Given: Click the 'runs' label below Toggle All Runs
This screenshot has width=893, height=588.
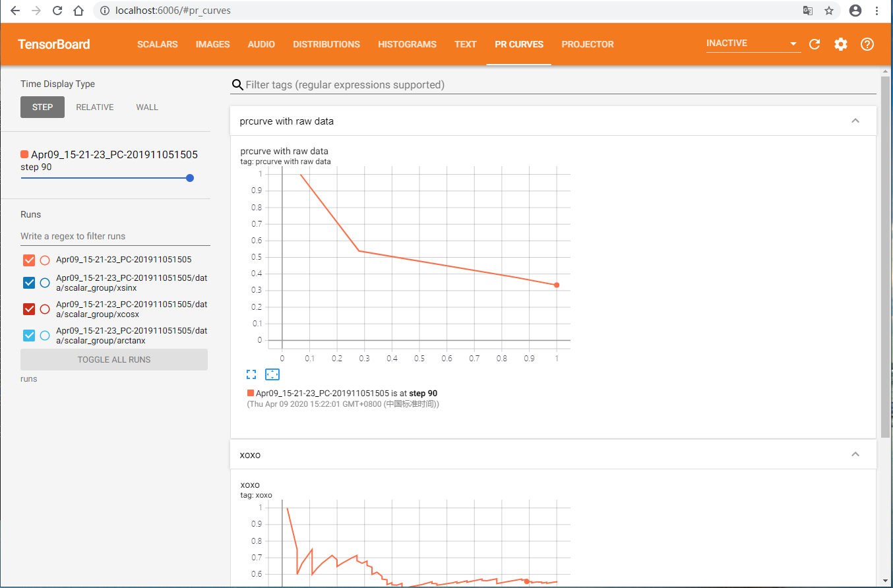Looking at the screenshot, I should pyautogui.click(x=29, y=379).
